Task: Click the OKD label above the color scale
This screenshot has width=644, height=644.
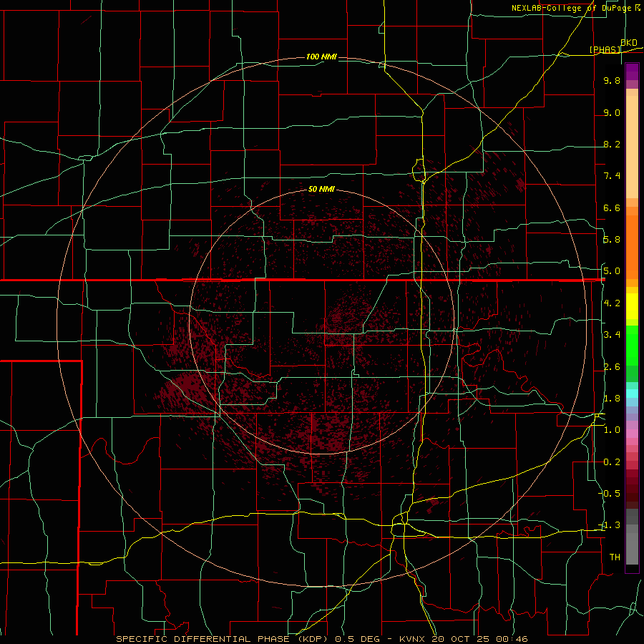Action: tap(629, 42)
